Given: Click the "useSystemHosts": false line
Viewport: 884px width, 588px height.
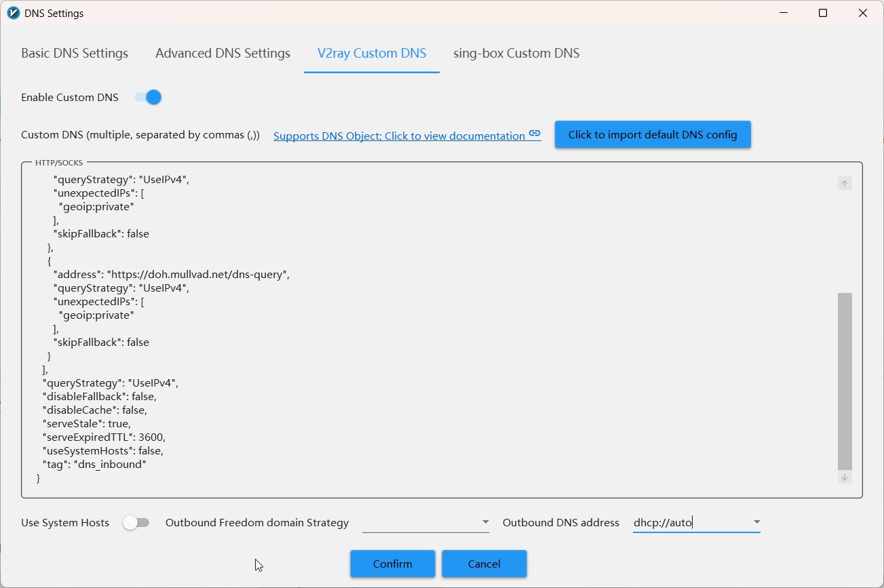Looking at the screenshot, I should [102, 450].
